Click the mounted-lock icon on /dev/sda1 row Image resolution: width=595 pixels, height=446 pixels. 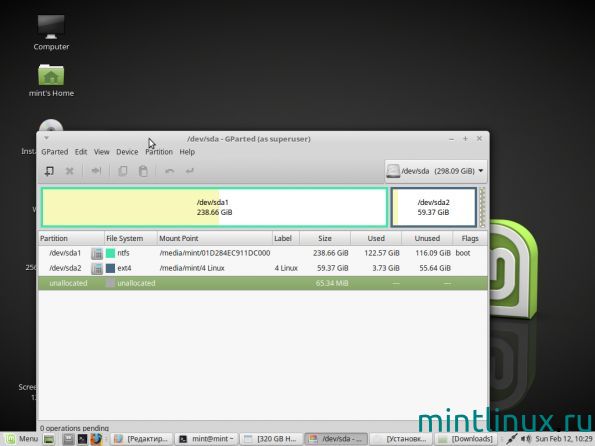[x=97, y=253]
